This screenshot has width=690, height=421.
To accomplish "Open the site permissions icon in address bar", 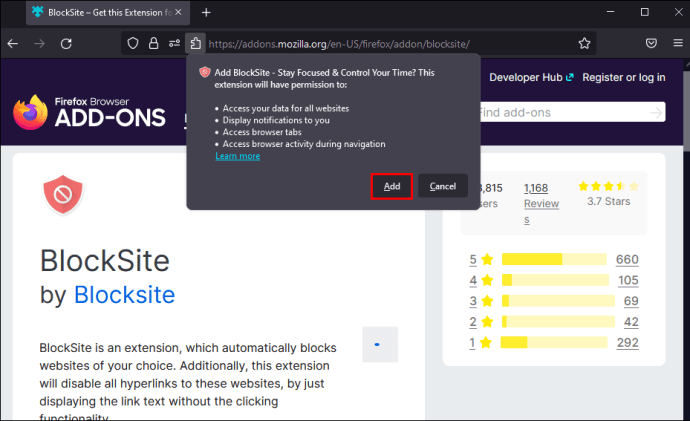I will click(x=174, y=43).
